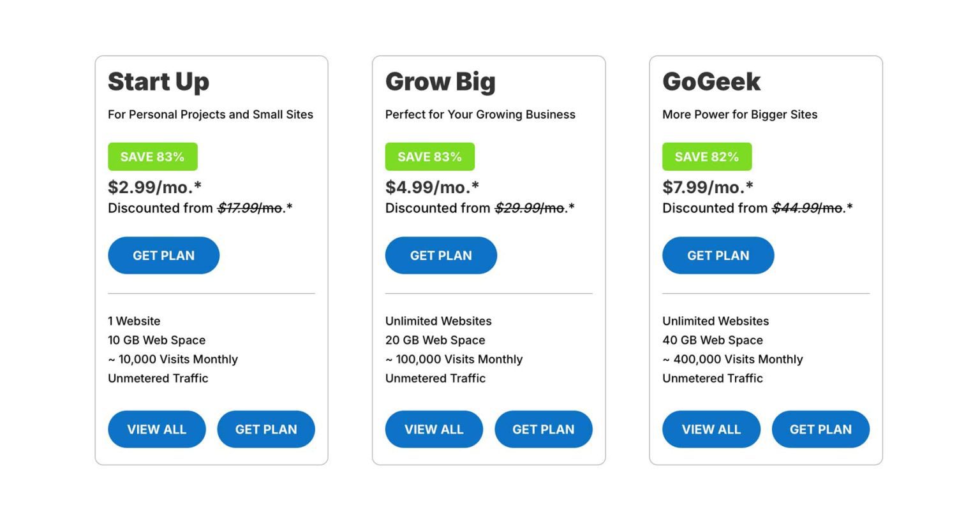Select the Start Up plan heading

[158, 82]
